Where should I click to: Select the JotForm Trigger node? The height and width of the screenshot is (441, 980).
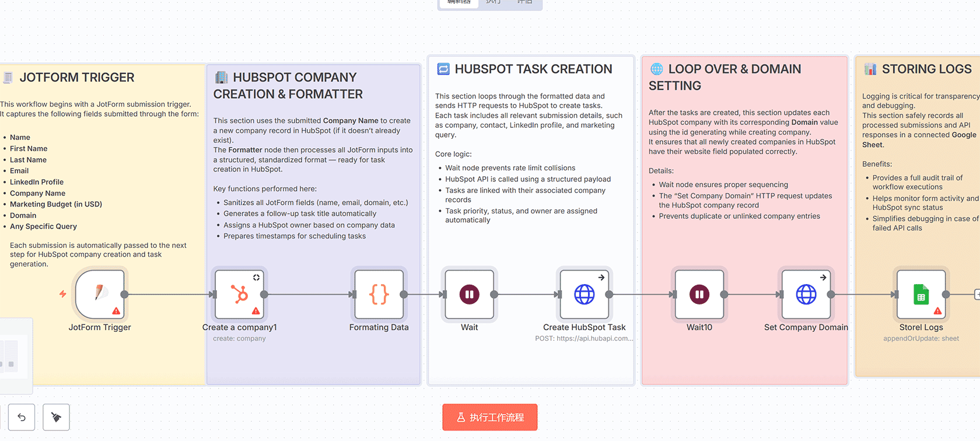(100, 294)
